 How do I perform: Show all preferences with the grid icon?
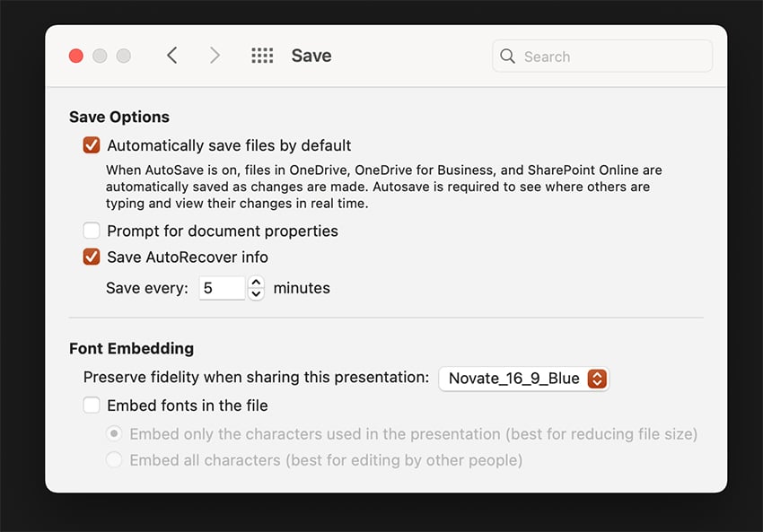click(x=262, y=56)
